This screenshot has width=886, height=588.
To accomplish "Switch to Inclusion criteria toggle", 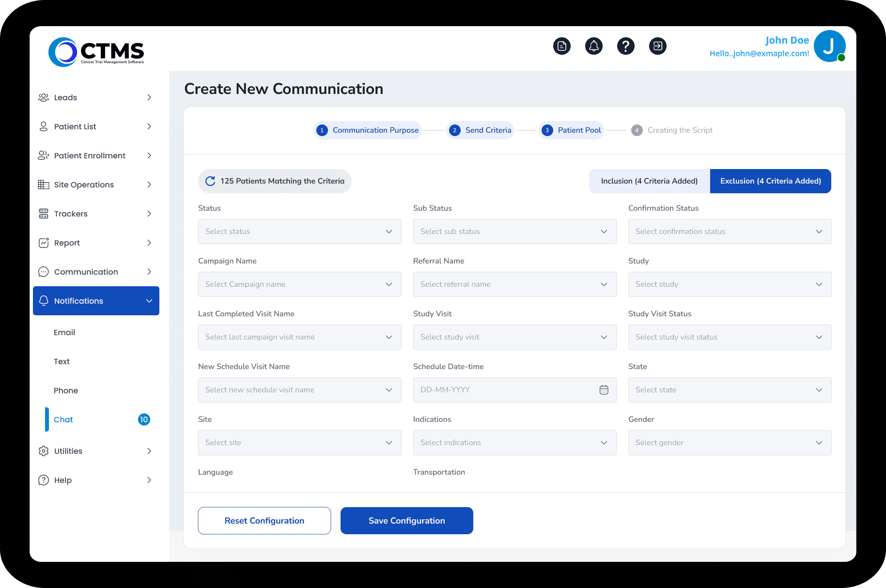I will coord(649,181).
